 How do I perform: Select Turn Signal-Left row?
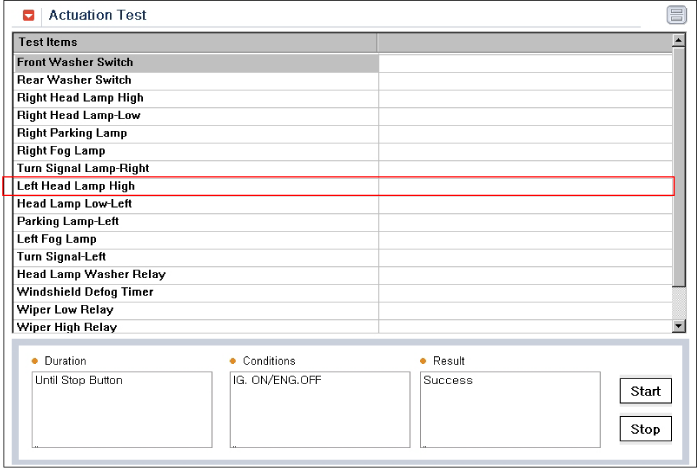tap(343, 257)
